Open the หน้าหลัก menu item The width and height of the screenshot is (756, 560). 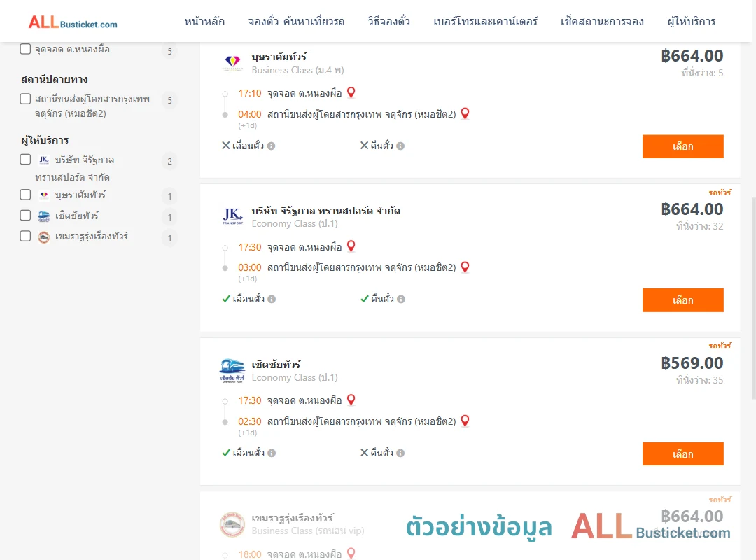[204, 21]
